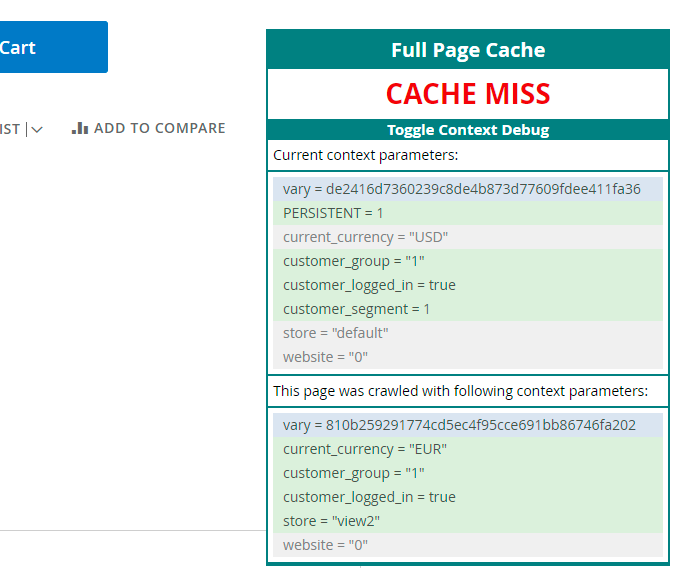Click the "This page was crawled" label
684x580 pixels.
pos(460,391)
